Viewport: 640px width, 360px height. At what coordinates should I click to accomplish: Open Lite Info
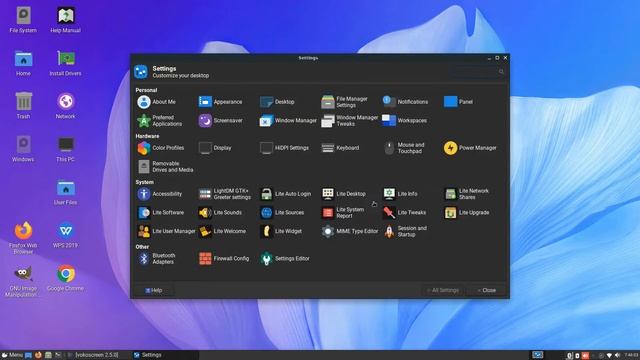tap(400, 194)
